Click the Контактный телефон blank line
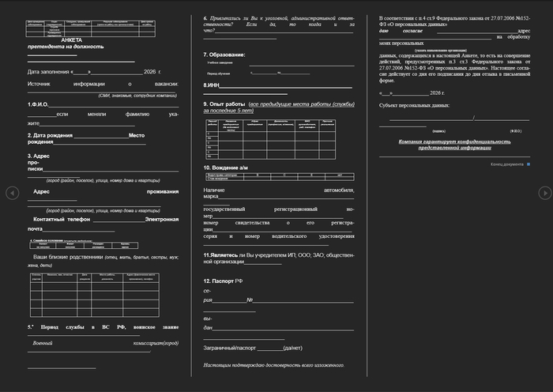 [x=118, y=220]
